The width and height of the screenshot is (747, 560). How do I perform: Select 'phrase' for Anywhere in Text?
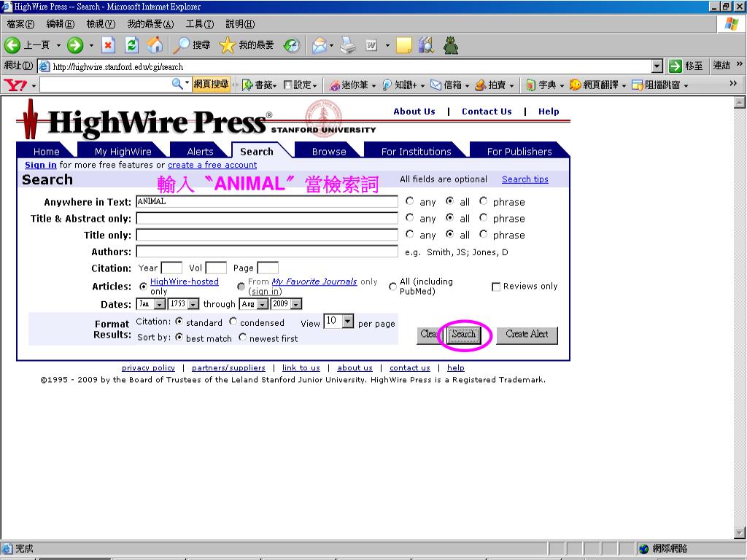pyautogui.click(x=483, y=201)
